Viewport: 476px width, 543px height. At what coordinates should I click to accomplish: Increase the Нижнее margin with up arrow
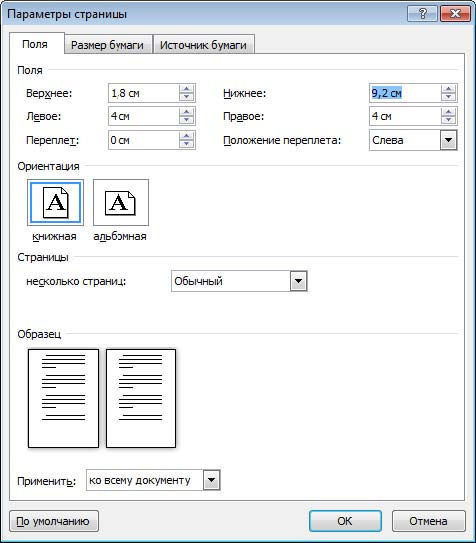pyautogui.click(x=449, y=89)
